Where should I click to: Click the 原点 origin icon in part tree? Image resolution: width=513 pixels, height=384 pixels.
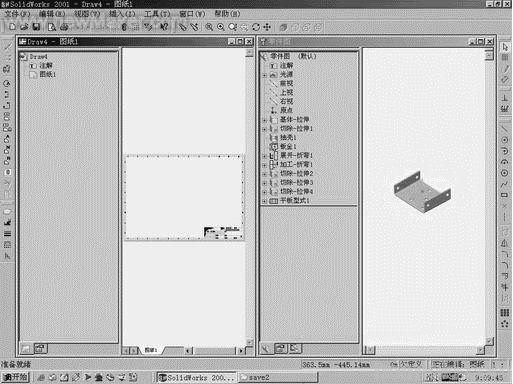[273, 110]
